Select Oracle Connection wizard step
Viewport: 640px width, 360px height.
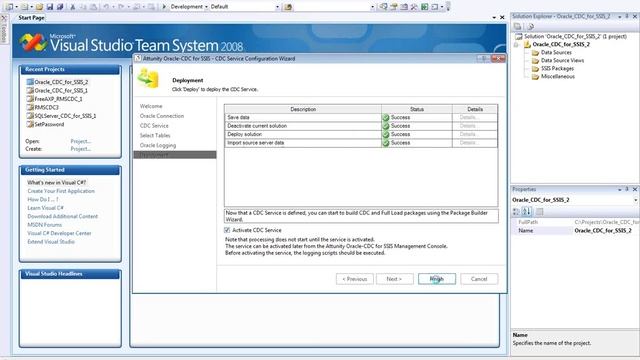coord(162,116)
